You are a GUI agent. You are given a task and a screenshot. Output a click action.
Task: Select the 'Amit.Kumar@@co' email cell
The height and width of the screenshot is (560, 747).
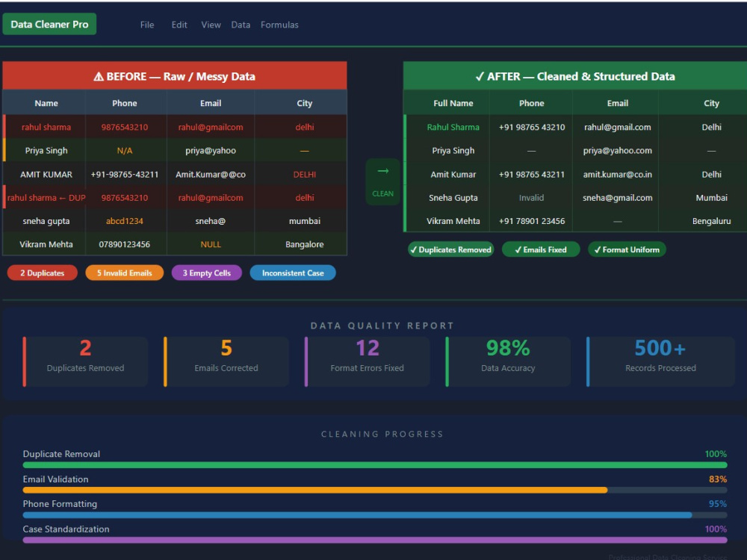tap(211, 174)
